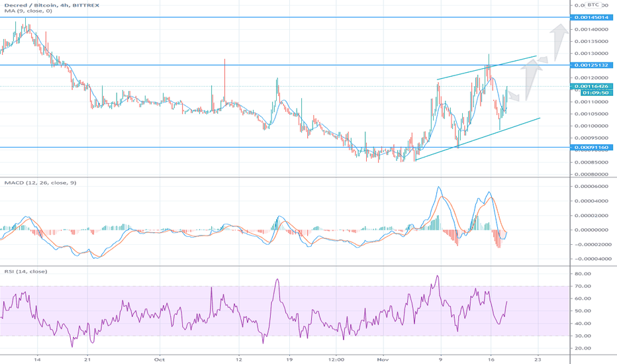Click the 0.00130000 price axis value
This screenshot has width=617, height=364.
pyautogui.click(x=591, y=54)
